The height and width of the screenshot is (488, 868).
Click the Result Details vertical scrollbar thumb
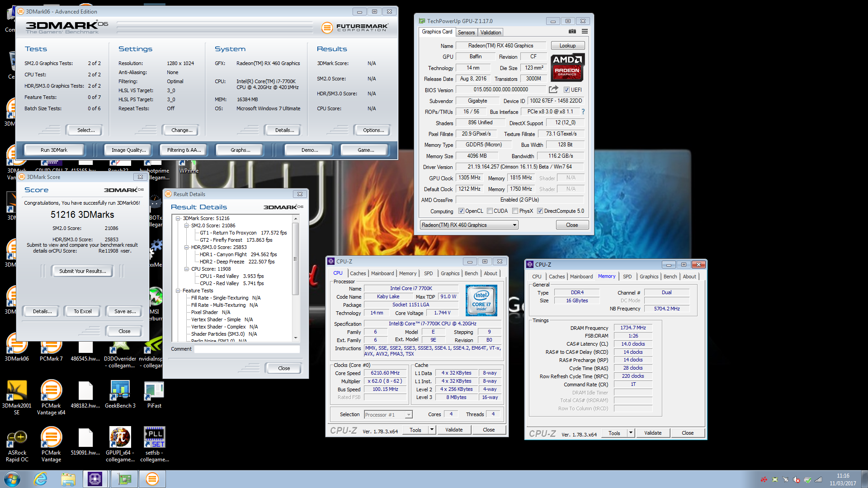(296, 259)
